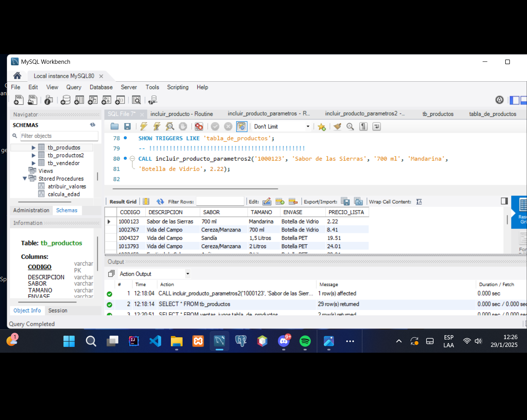
Task: Toggle word wrapping in editor
Action: click(376, 126)
